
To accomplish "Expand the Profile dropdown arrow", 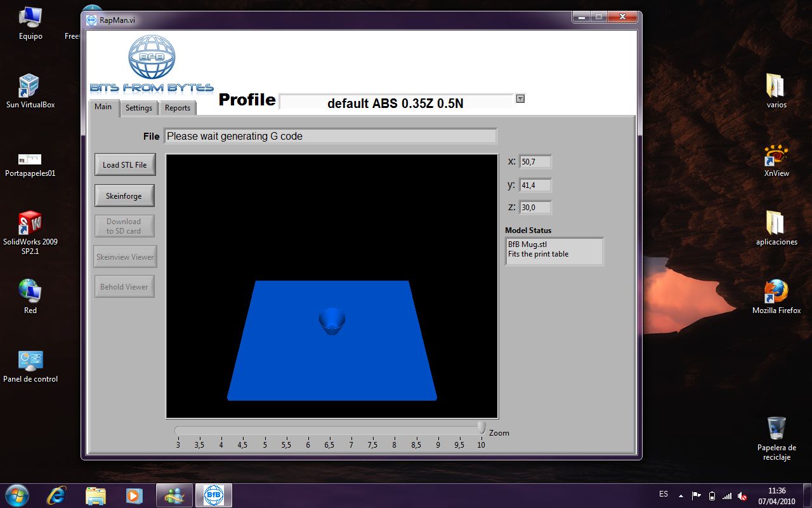I will pyautogui.click(x=520, y=98).
